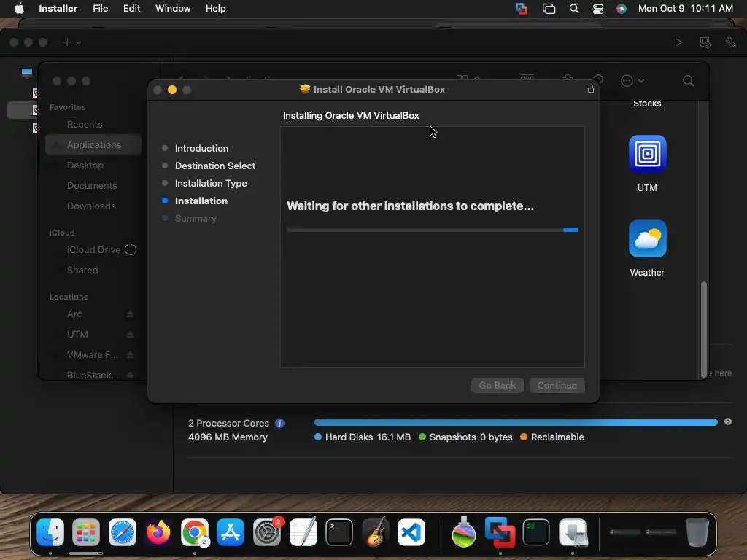Image resolution: width=747 pixels, height=560 pixels.
Task: Click the Stage Manager icon in the menu bar
Action: [549, 9]
